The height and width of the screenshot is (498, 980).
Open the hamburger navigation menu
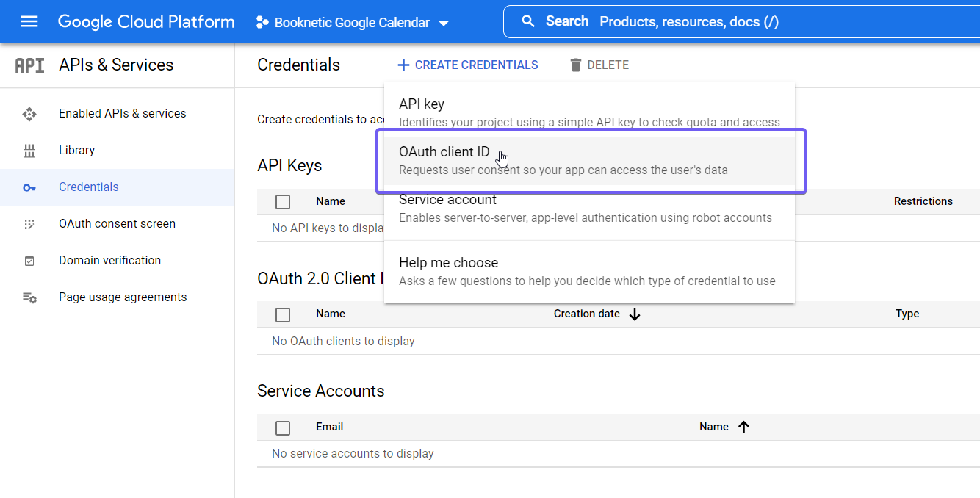[x=29, y=21]
